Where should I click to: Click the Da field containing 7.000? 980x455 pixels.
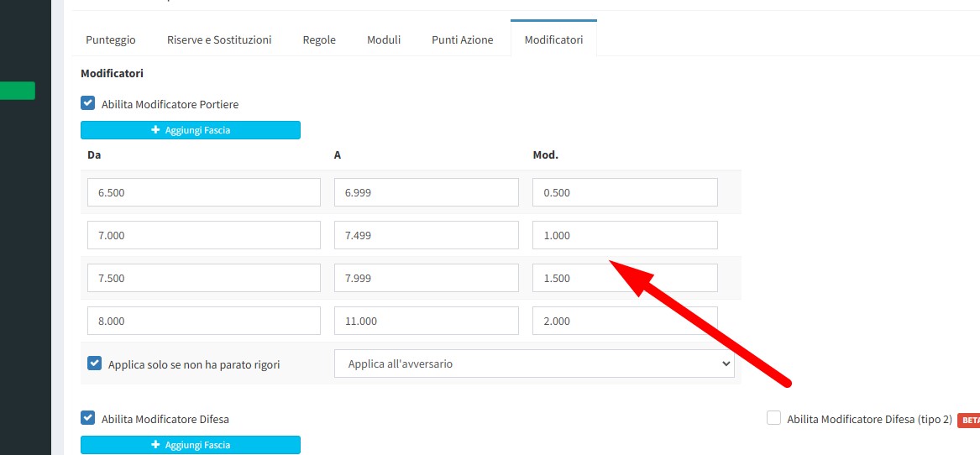pyautogui.click(x=204, y=235)
